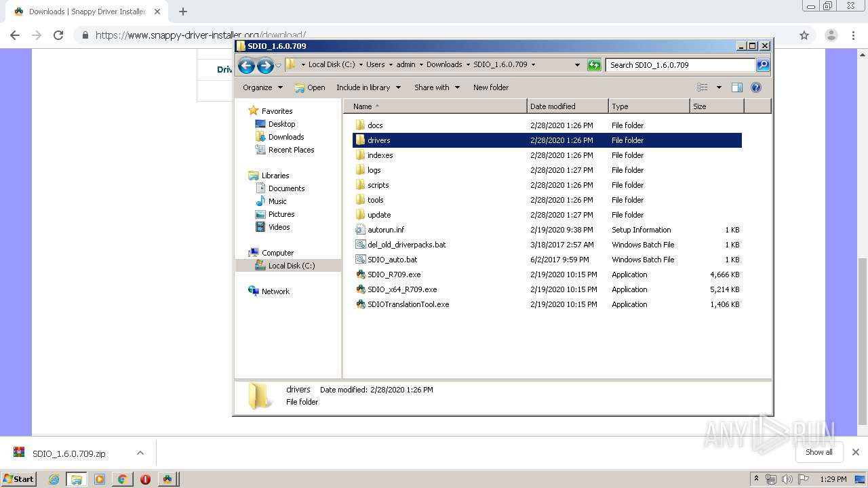The width and height of the screenshot is (868, 488).
Task: Open the Start menu
Action: 18,479
